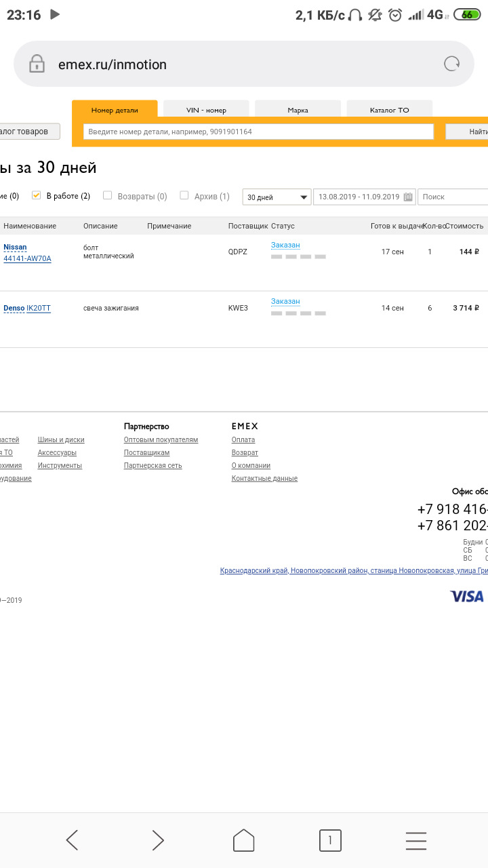Click the date range 13.08.2019 - 11.09.2019 field
Image resolution: width=488 pixels, height=868 pixels.
tap(364, 197)
